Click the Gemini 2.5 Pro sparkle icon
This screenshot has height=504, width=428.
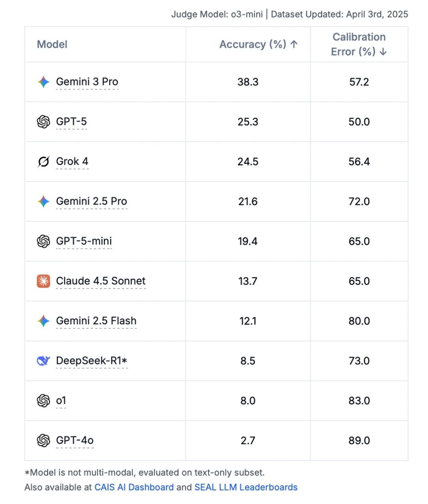(43, 201)
